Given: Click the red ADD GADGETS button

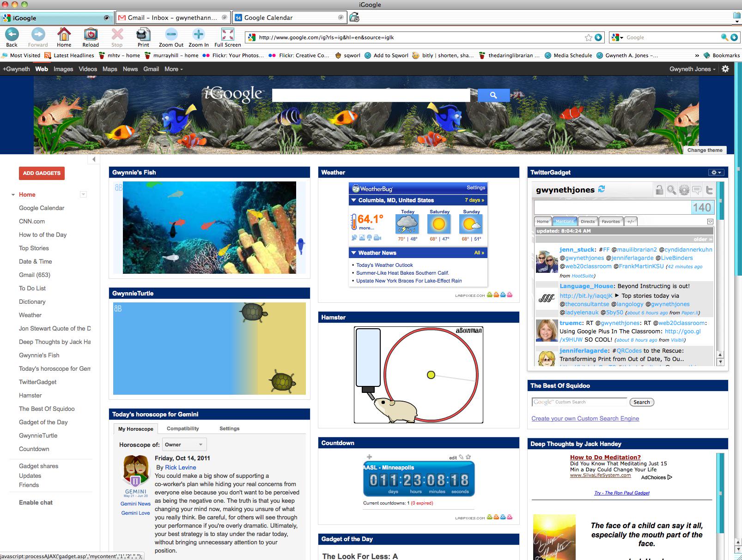Looking at the screenshot, I should point(42,173).
